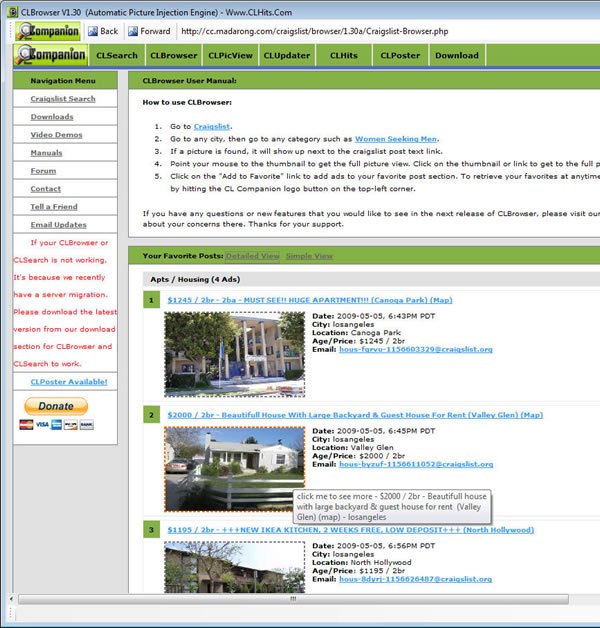Open the CLUpdater tab

coord(288,56)
